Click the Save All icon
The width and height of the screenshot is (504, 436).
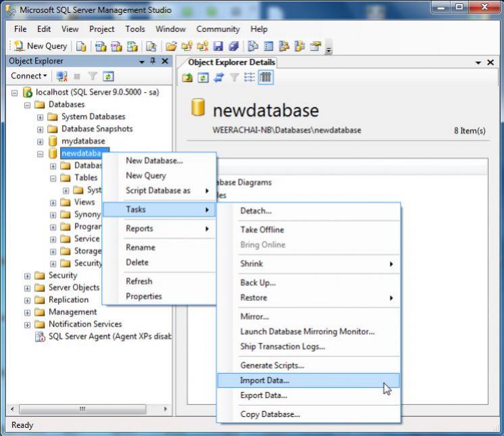coord(234,47)
